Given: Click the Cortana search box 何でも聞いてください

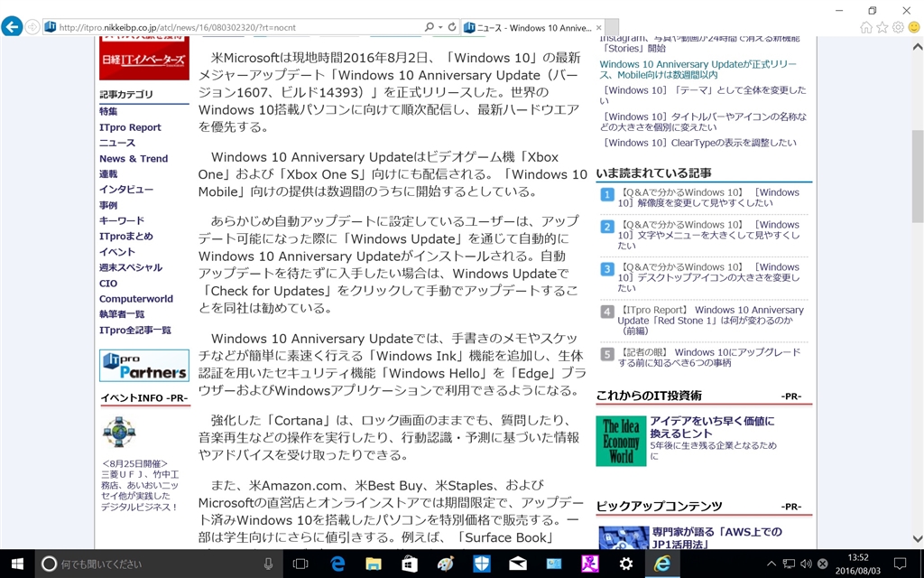Looking at the screenshot, I should pyautogui.click(x=159, y=564).
